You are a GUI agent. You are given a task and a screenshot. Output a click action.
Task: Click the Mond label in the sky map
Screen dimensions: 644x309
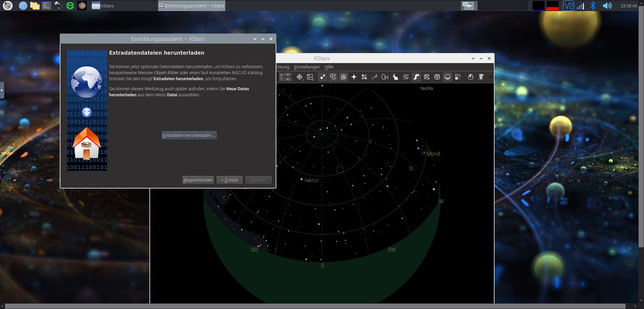(433, 154)
